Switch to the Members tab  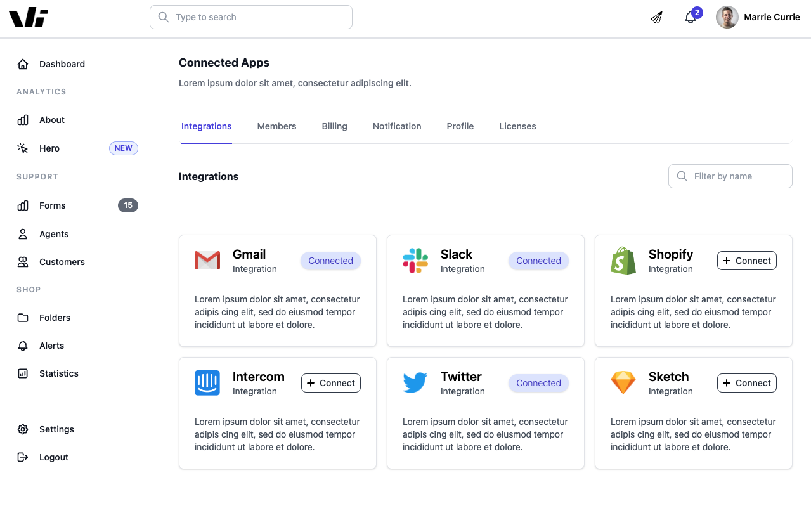276,126
